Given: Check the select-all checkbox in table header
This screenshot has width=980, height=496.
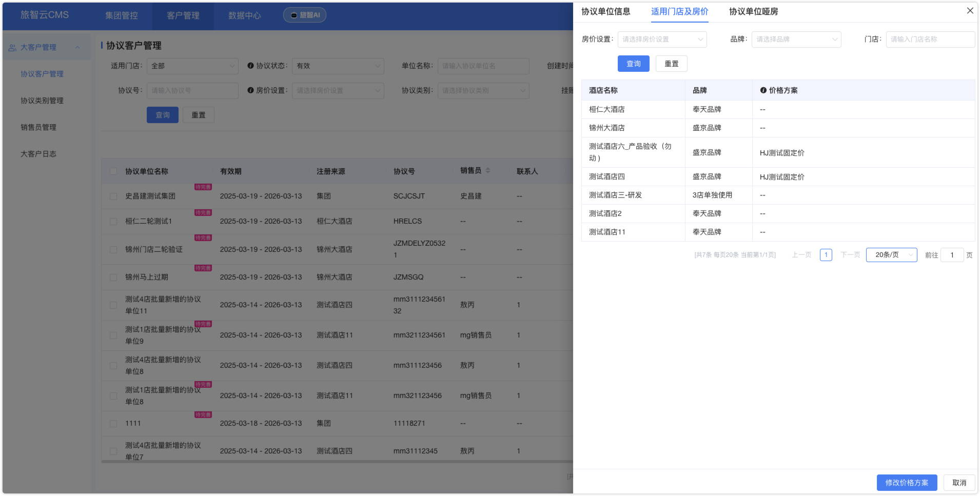Looking at the screenshot, I should 113,171.
